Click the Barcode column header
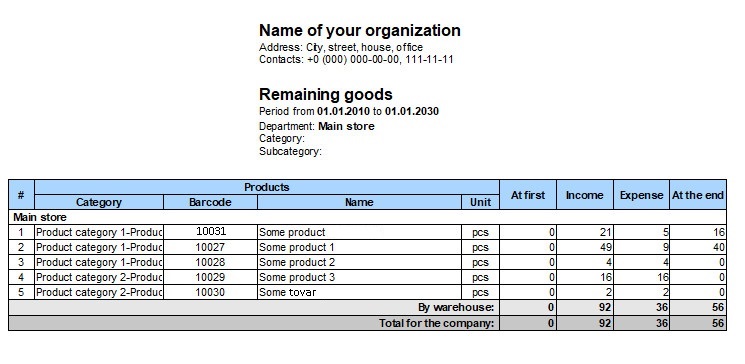This screenshot has width=745, height=364. pyautogui.click(x=210, y=202)
